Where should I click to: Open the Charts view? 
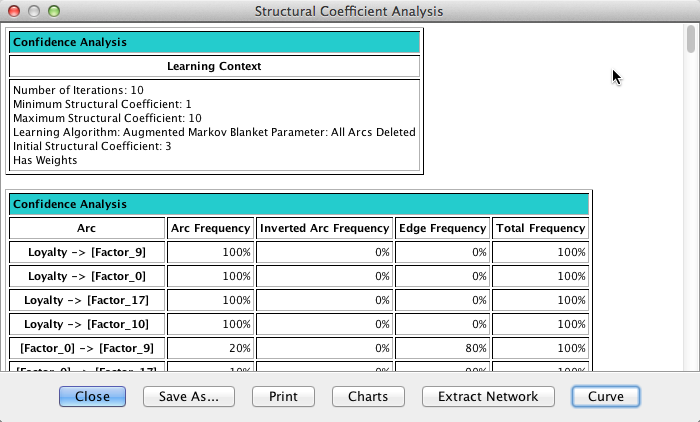(368, 397)
